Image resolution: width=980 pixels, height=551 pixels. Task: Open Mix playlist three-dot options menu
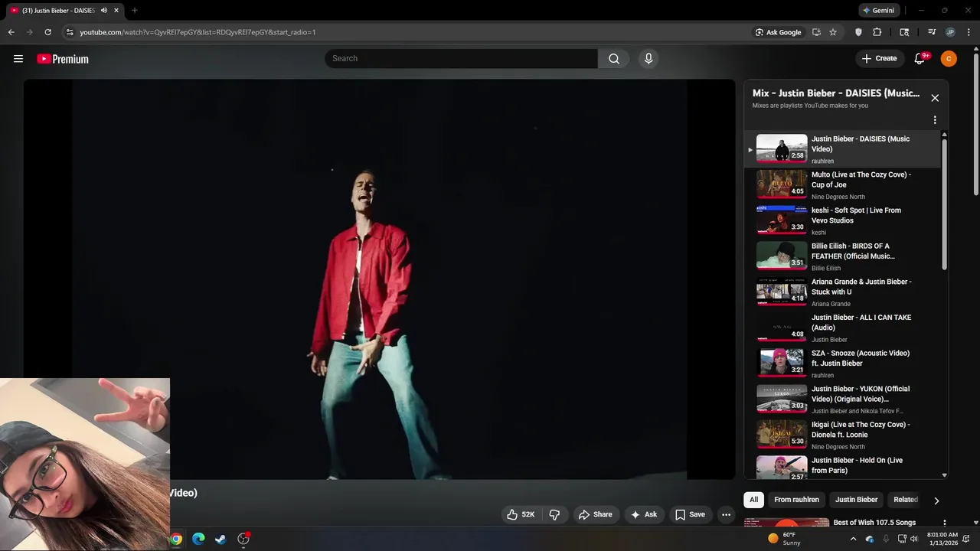click(935, 120)
